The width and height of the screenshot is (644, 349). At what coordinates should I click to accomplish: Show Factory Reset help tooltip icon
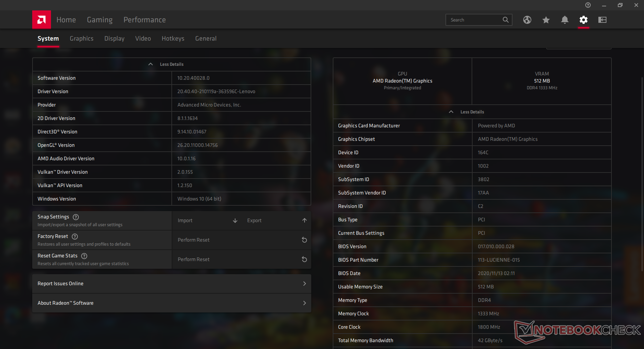click(75, 236)
